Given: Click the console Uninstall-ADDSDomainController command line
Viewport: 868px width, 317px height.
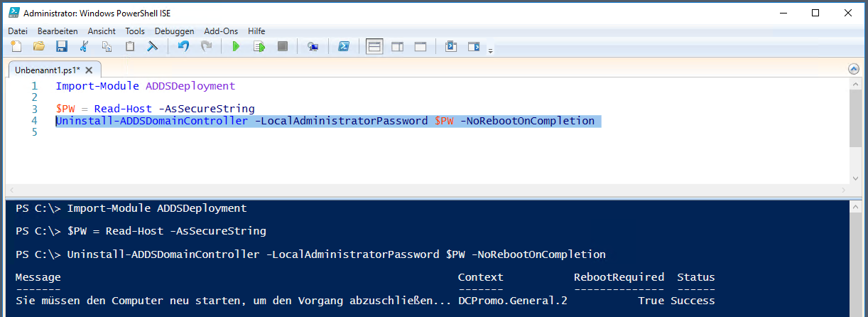Looking at the screenshot, I should click(310, 254).
